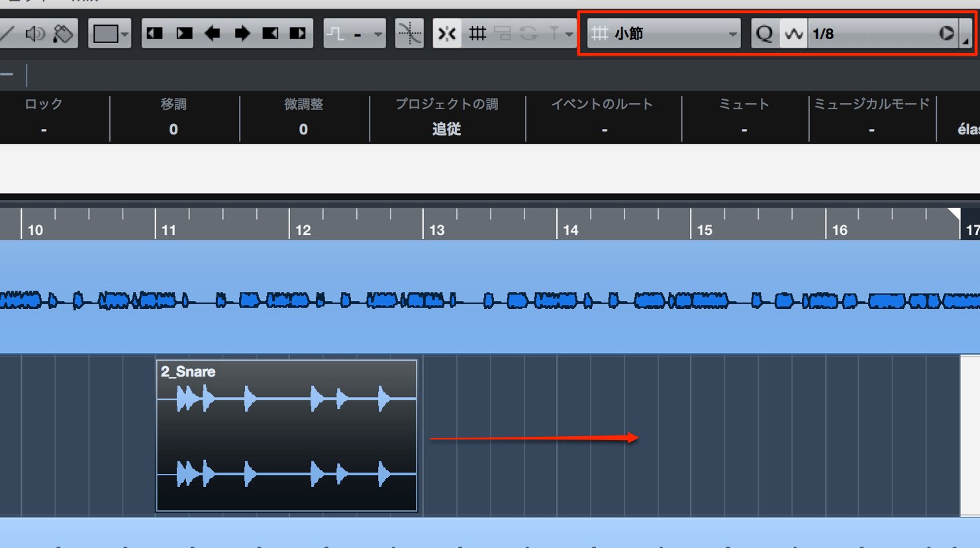This screenshot has height=548, width=980.
Task: Click Trim End Left nudge button
Action: pos(270,34)
